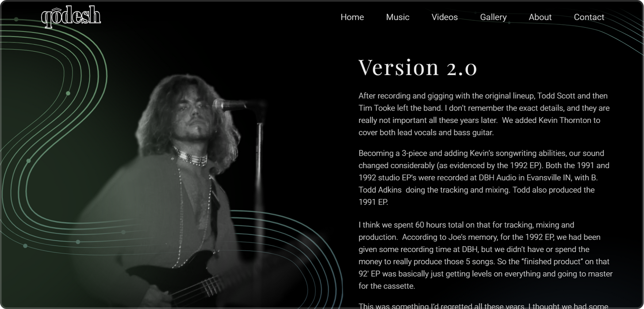Image resolution: width=644 pixels, height=309 pixels.
Task: Open the Gallery page
Action: [493, 17]
